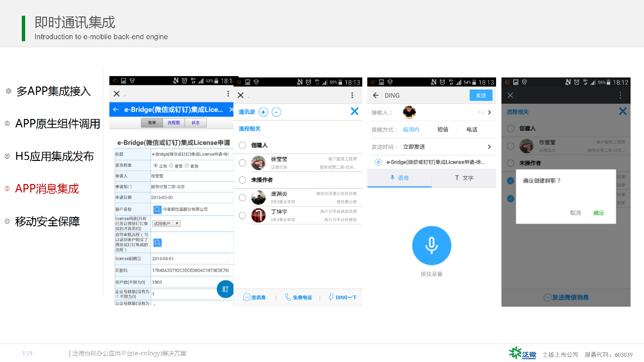Image resolution: width=644 pixels, height=362 pixels.
Task: Choose 正常 urgency radio
Action: click(156, 166)
